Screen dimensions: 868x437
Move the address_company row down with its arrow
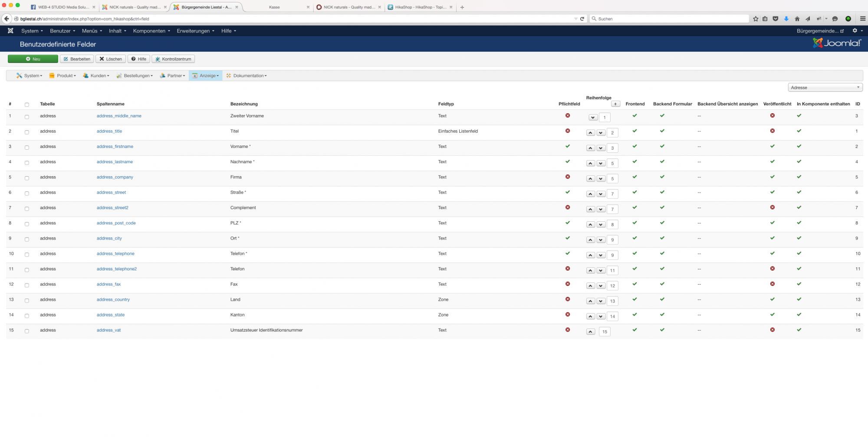coord(601,179)
